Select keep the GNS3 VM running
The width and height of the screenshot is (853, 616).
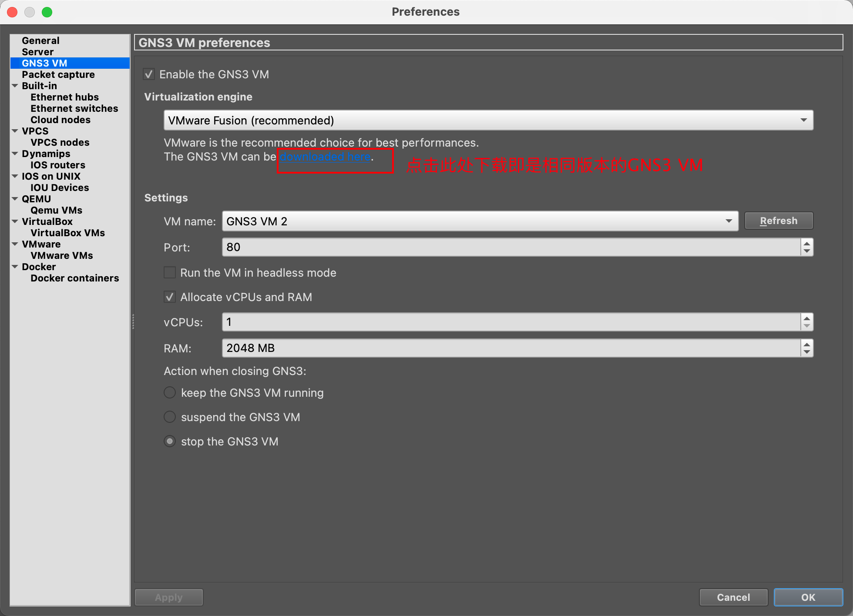(169, 392)
